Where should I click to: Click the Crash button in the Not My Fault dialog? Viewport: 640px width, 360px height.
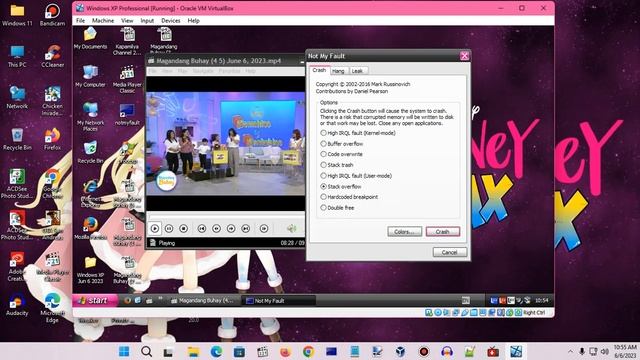(442, 231)
